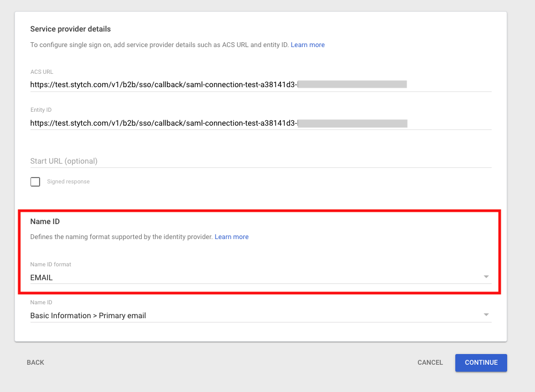Click the Service provider details heading

pyautogui.click(x=70, y=29)
